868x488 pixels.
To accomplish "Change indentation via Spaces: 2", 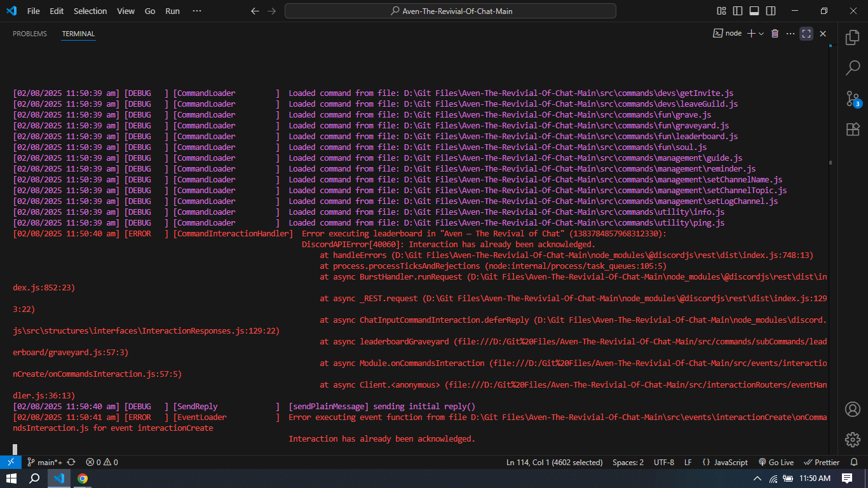I will tap(628, 462).
